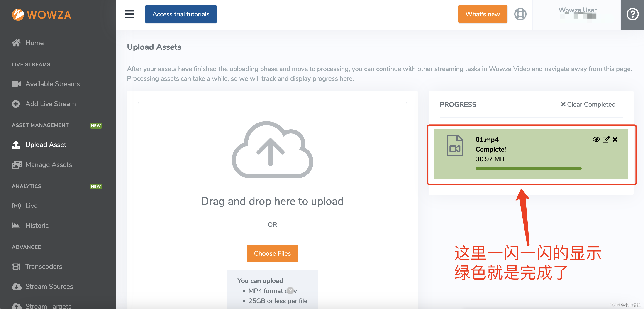This screenshot has height=309, width=644.
Task: Click NEW badge beside Analytics
Action: pyautogui.click(x=96, y=186)
